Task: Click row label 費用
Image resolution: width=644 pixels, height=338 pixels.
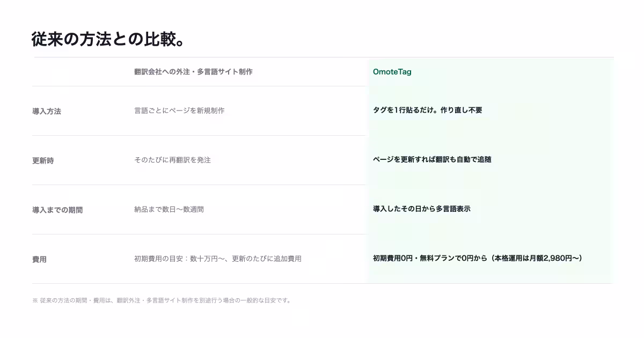Action: point(39,259)
